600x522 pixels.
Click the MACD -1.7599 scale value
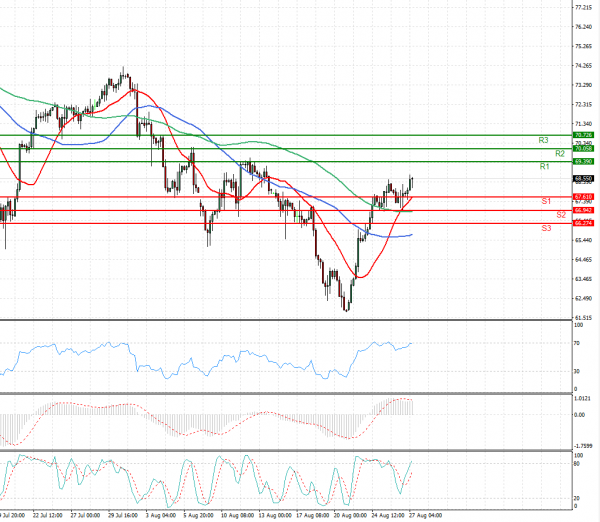(x=583, y=446)
